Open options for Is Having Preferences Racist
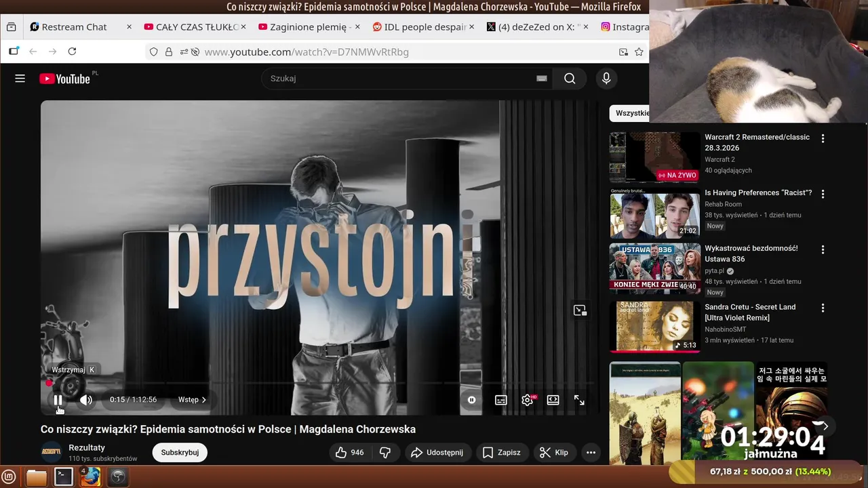This screenshot has width=868, height=488. 823,194
